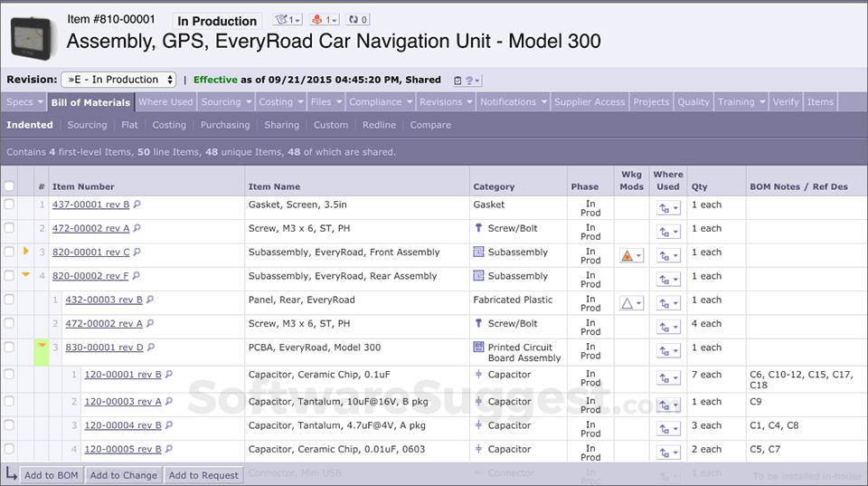The image size is (868, 486).
Task: Click the Printed Circuit Board Assembly category icon
Action: pos(478,348)
